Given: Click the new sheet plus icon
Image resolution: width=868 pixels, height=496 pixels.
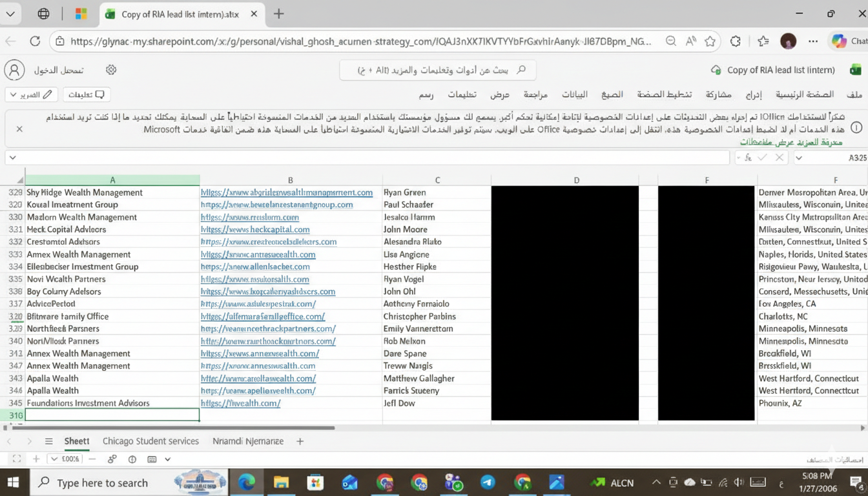Looking at the screenshot, I should tap(299, 441).
